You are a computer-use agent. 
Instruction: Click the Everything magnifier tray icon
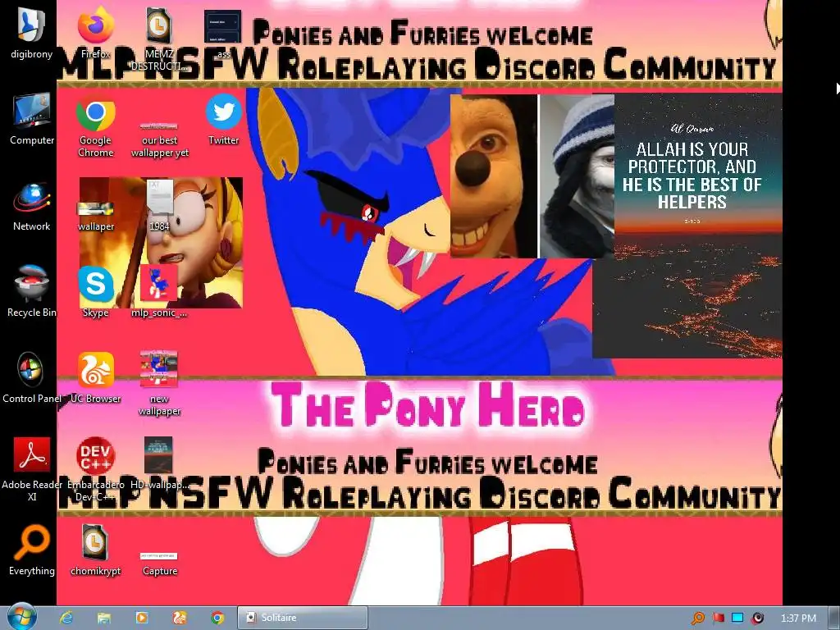698,619
